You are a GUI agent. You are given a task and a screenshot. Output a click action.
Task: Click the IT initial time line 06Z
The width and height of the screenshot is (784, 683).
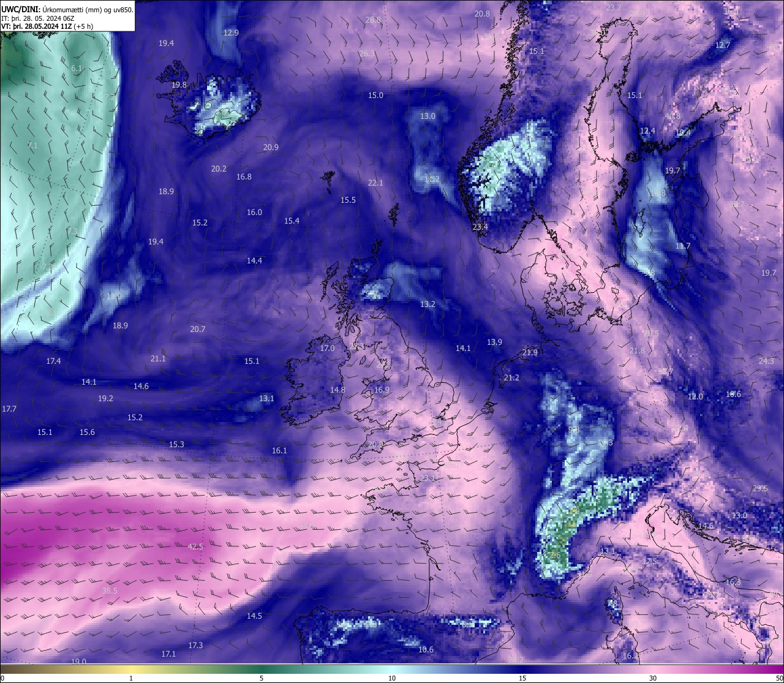click(39, 18)
